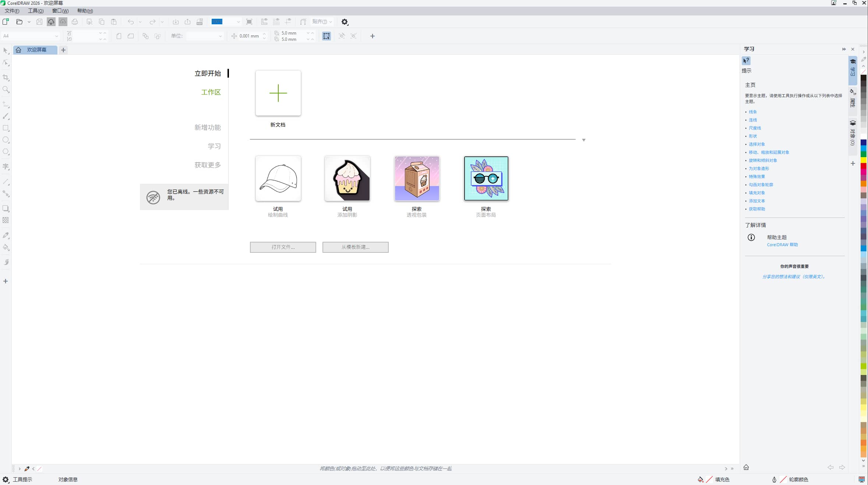
Task: Click the New document toolbar icon
Action: [6, 22]
